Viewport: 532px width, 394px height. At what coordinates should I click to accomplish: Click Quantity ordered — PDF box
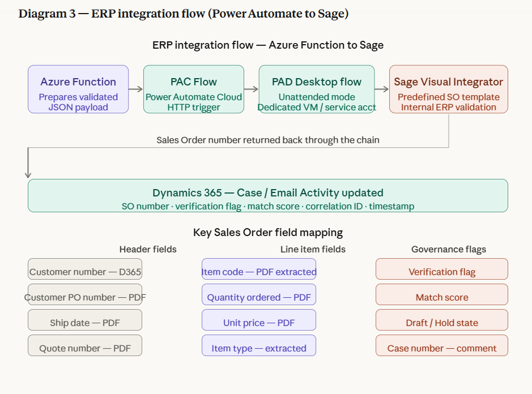click(x=259, y=294)
